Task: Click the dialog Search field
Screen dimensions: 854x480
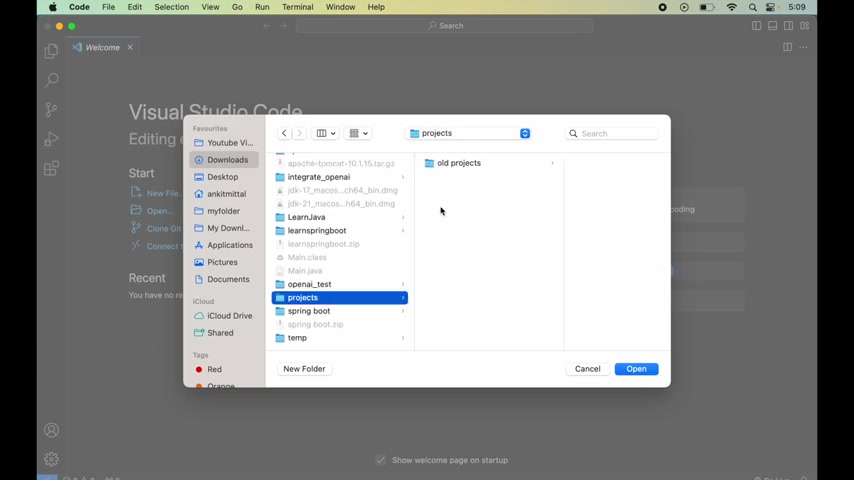Action: [x=612, y=133]
